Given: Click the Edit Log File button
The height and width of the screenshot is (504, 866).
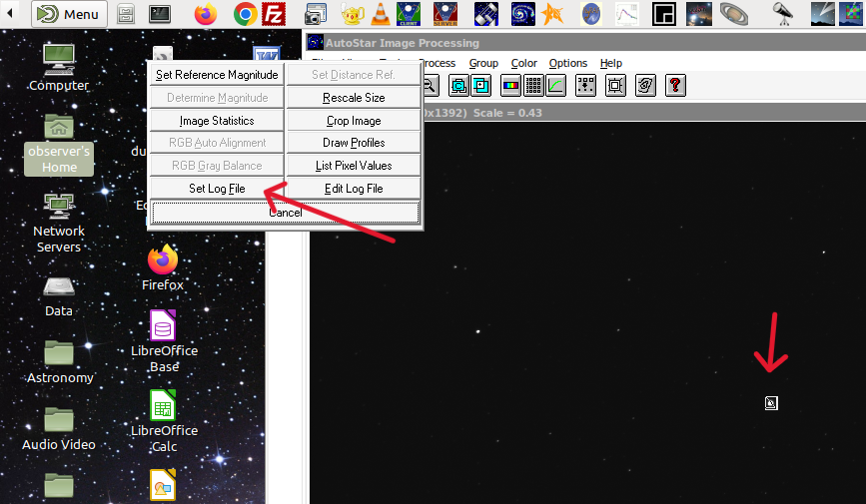Looking at the screenshot, I should pos(354,189).
